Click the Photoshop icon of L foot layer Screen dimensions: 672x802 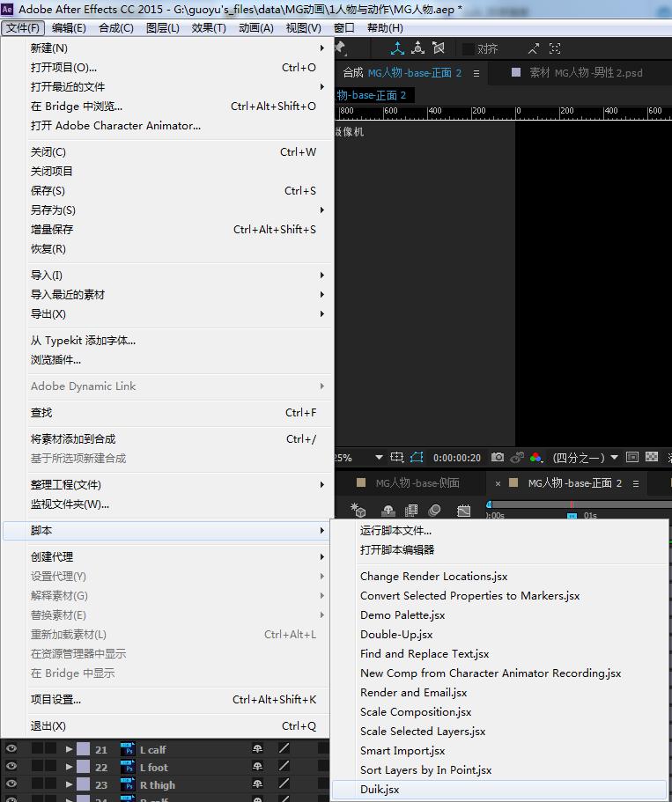coord(128,767)
